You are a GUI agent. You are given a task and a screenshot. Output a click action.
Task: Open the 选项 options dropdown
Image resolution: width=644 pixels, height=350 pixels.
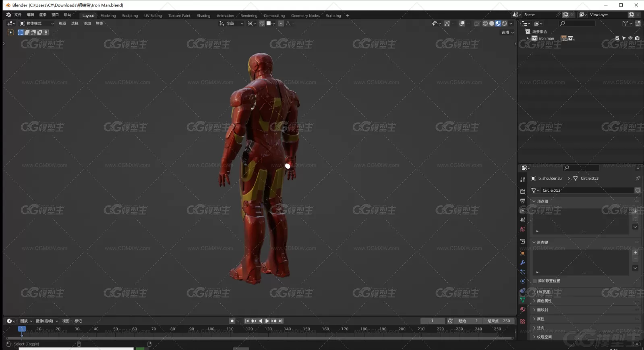pos(507,32)
